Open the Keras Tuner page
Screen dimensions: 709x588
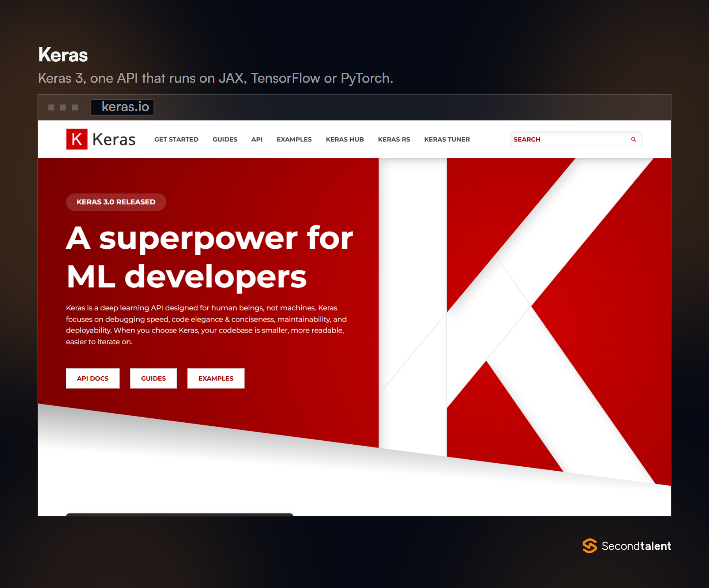click(x=447, y=139)
